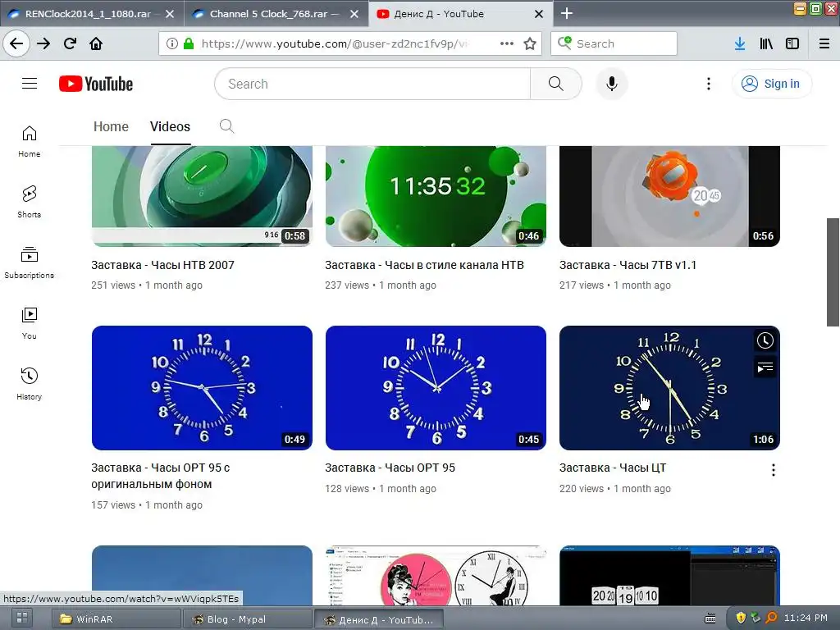Screen dimensions: 840x630
Task: Go back with the browser back arrow
Action: pyautogui.click(x=16, y=43)
